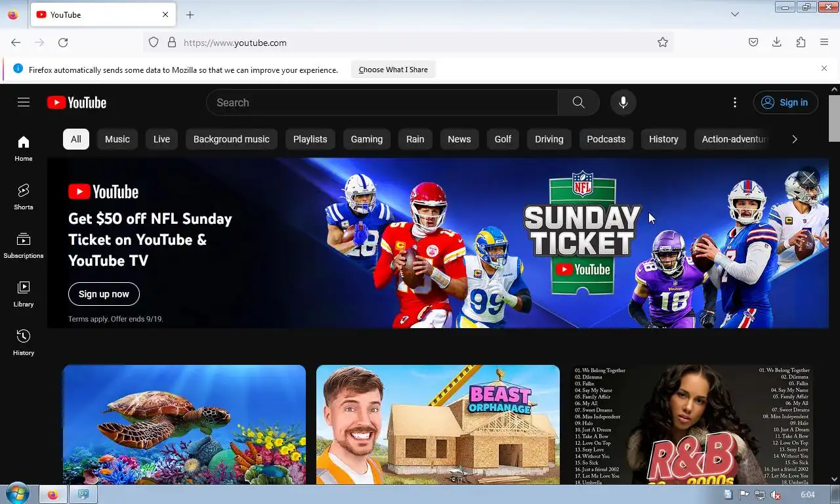Screen dimensions: 840x504
Task: Click Sign up now on banner
Action: [x=104, y=294]
